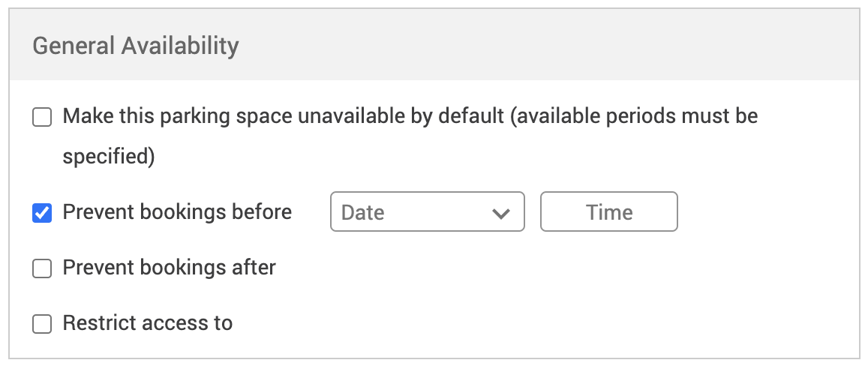
Task: Uncheck the "Prevent bookings before" checkbox
Action: (x=42, y=213)
